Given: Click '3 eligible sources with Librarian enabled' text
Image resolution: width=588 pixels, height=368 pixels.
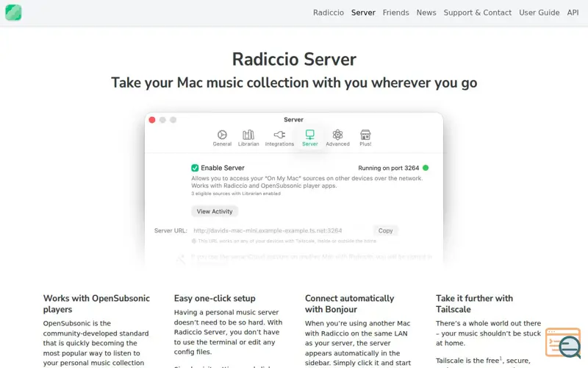Looking at the screenshot, I should (236, 194).
